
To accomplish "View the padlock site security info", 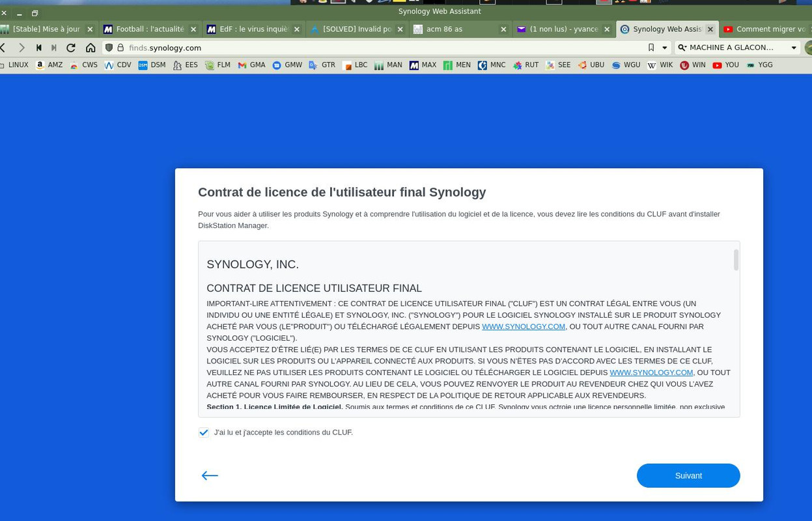I will [x=120, y=48].
